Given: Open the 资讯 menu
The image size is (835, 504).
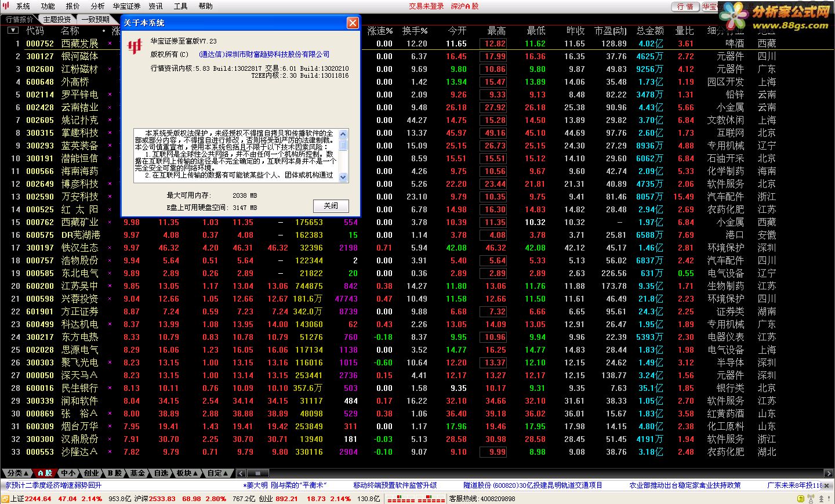Looking at the screenshot, I should pyautogui.click(x=156, y=6).
